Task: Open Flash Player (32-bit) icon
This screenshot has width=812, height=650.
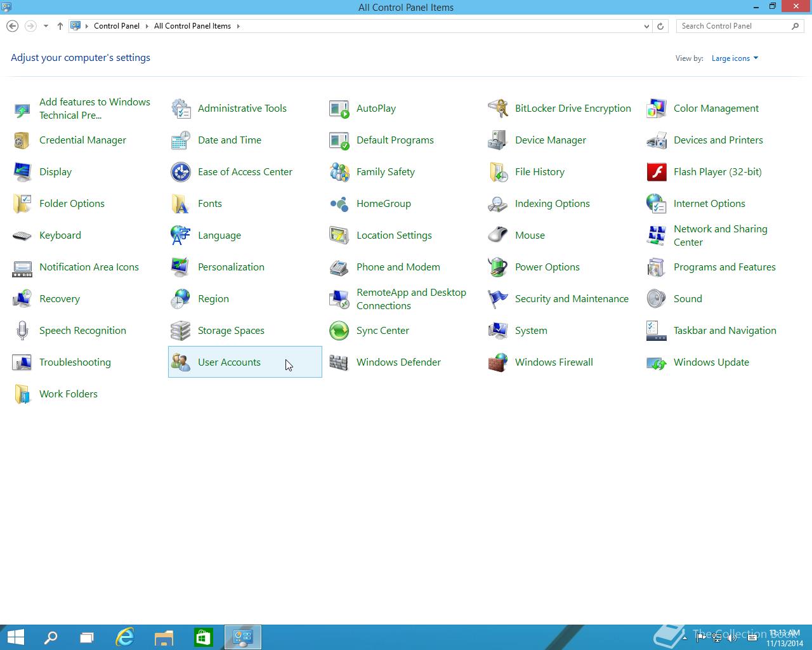Action: (657, 172)
